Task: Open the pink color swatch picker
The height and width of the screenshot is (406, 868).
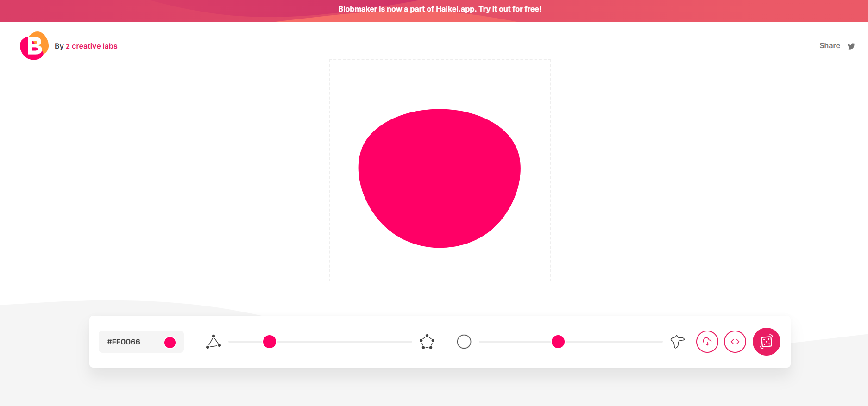Action: coord(170,342)
